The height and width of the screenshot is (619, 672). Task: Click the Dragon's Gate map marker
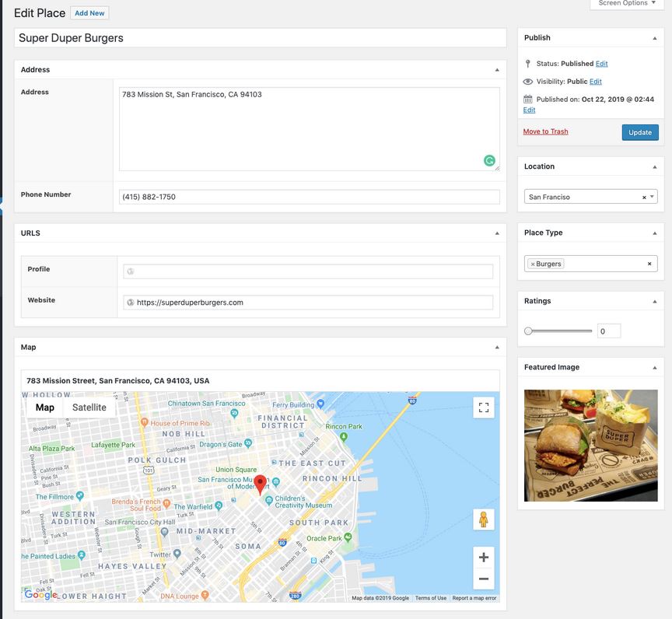(x=247, y=444)
